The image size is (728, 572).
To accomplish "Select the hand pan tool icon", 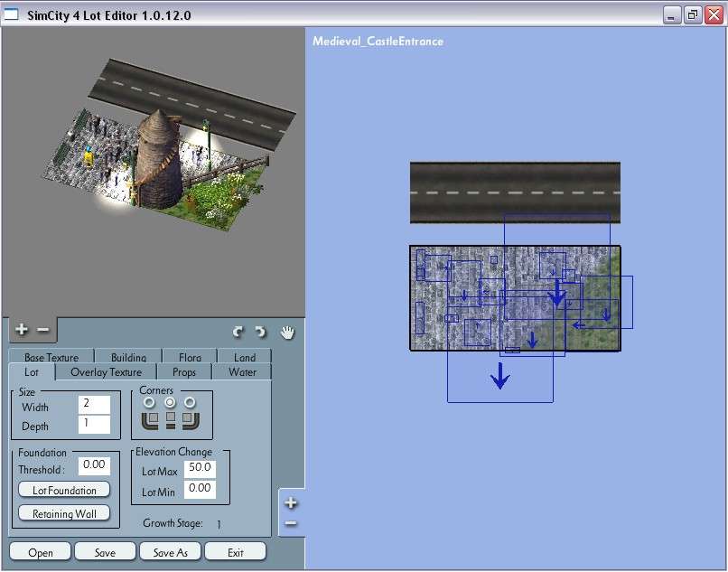I will pyautogui.click(x=288, y=333).
